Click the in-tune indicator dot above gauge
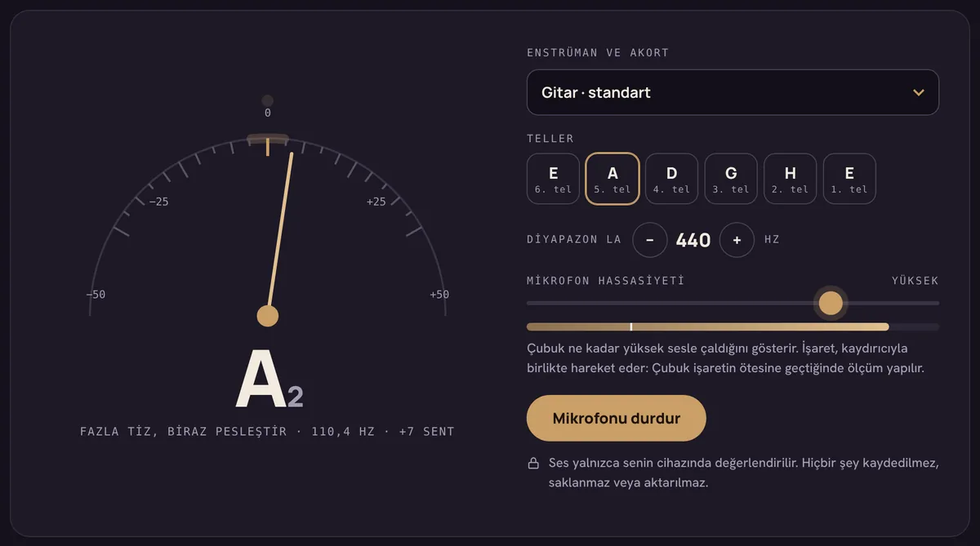The width and height of the screenshot is (980, 546). click(267, 100)
